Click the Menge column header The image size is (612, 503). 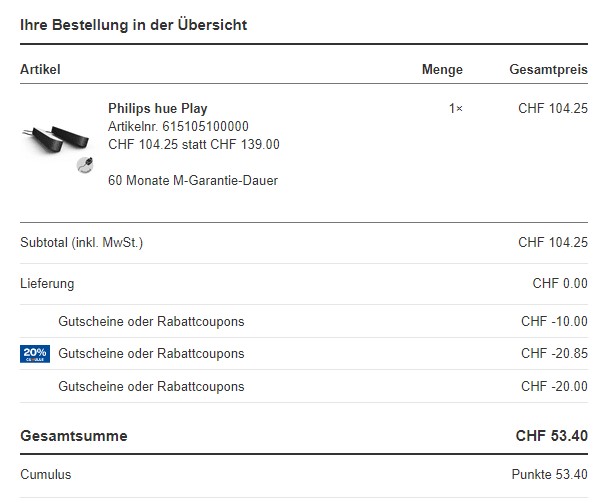click(442, 70)
